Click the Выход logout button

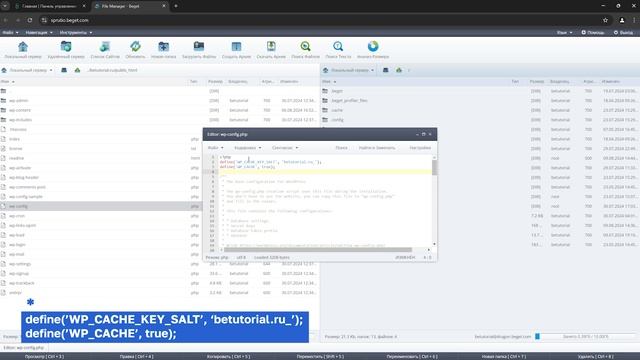click(x=623, y=32)
